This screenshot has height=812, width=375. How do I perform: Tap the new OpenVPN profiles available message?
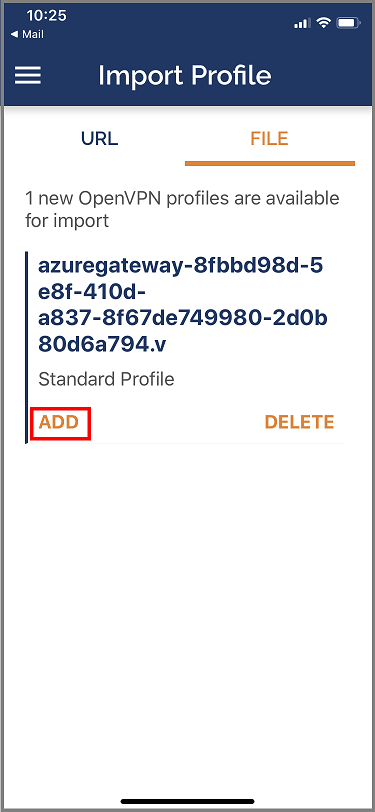(182, 209)
